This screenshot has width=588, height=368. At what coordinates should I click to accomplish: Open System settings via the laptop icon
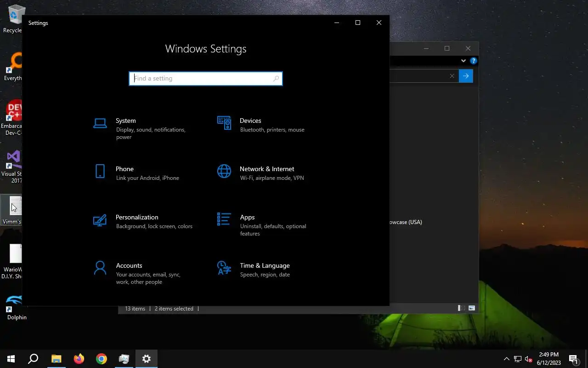[100, 123]
